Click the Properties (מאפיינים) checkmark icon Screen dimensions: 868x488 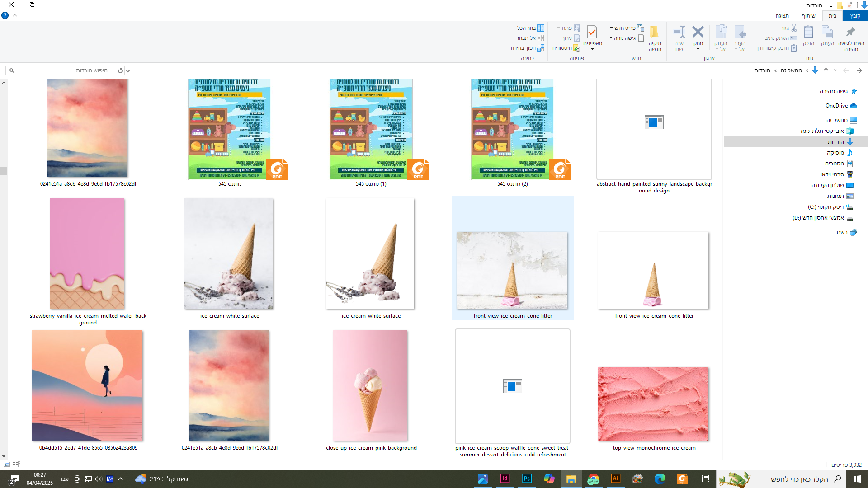592,33
